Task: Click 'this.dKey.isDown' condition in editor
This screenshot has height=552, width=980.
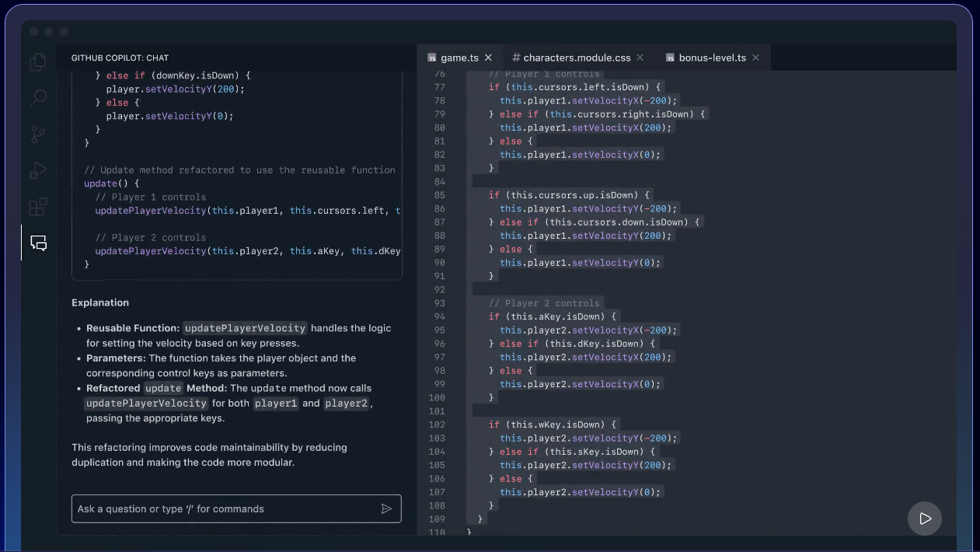Action: 599,344
